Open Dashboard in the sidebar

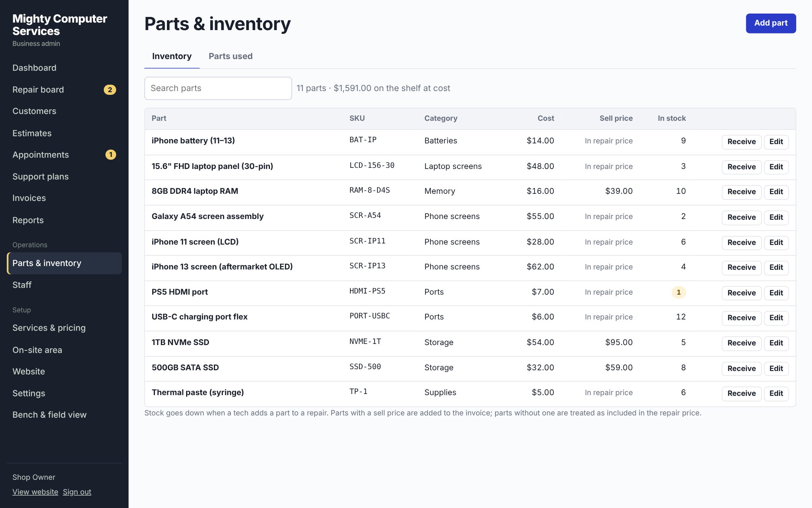[64, 68]
